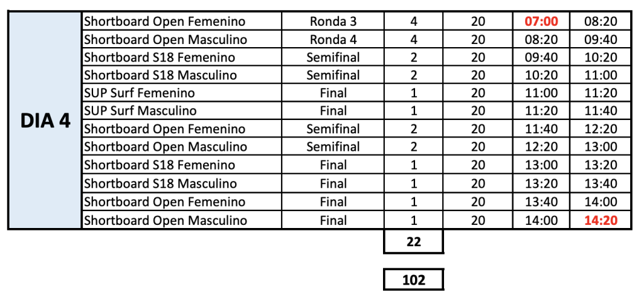The height and width of the screenshot is (304, 644).
Task: Click the 08:20 end time in first row
Action: point(601,21)
